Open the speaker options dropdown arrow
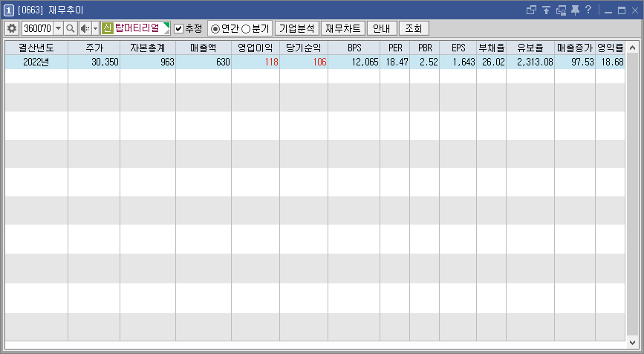Image resolution: width=644 pixels, height=354 pixels. coord(95,28)
